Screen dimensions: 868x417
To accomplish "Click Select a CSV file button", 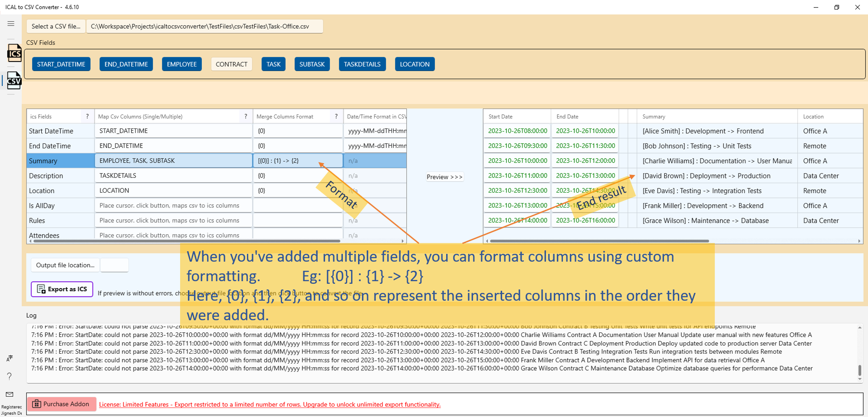I will click(x=56, y=26).
